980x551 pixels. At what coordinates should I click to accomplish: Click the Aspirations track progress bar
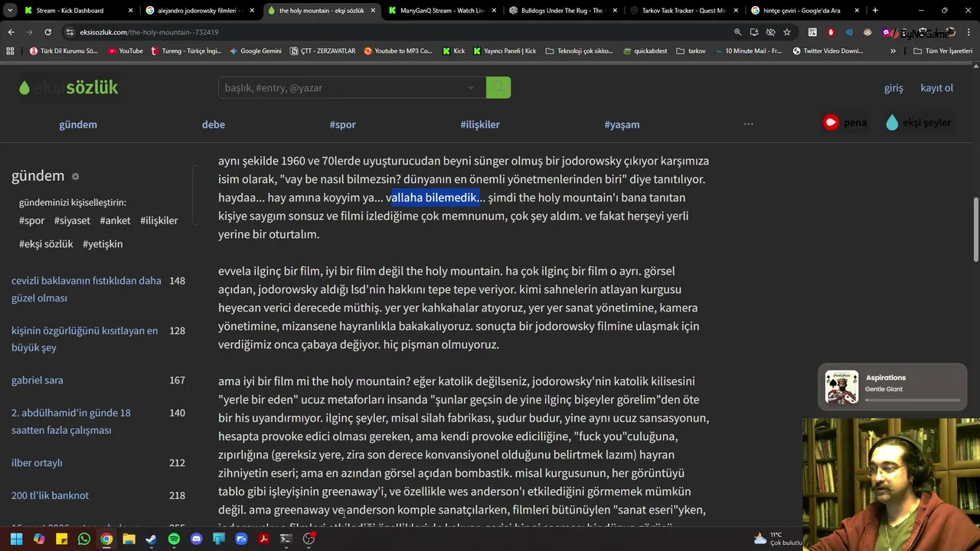pos(913,400)
